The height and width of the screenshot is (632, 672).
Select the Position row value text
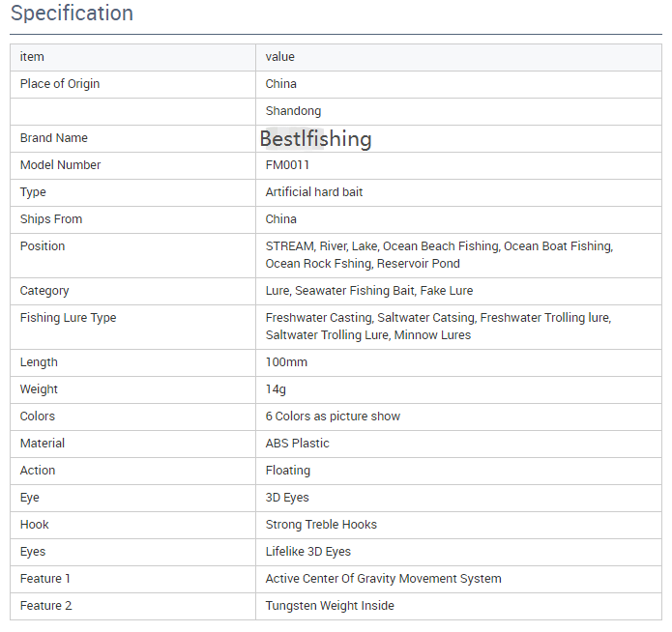(x=439, y=255)
